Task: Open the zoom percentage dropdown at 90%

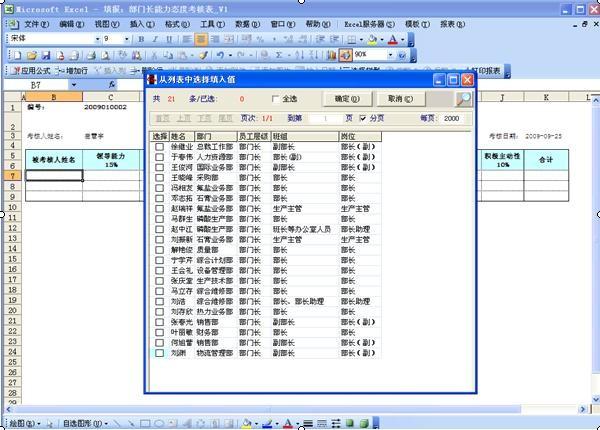Action: pyautogui.click(x=390, y=55)
